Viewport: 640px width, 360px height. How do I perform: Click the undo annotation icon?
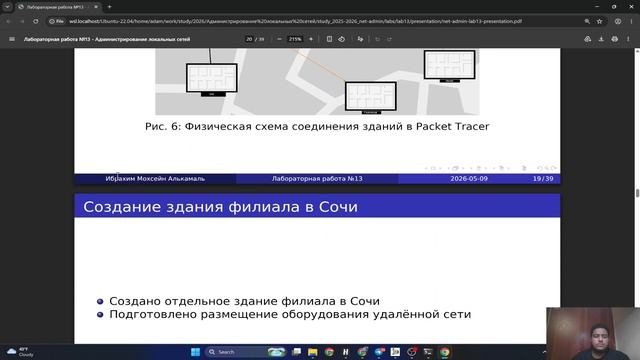click(x=378, y=39)
